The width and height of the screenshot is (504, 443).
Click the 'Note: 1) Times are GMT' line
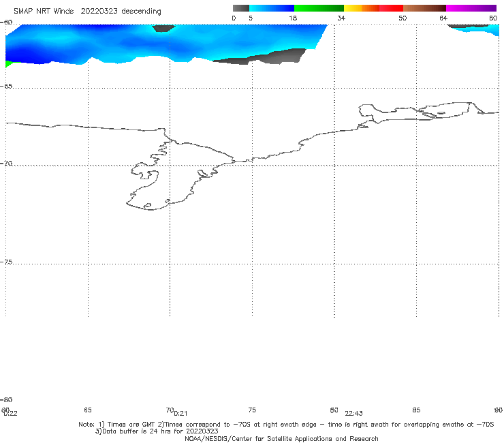[286, 425]
